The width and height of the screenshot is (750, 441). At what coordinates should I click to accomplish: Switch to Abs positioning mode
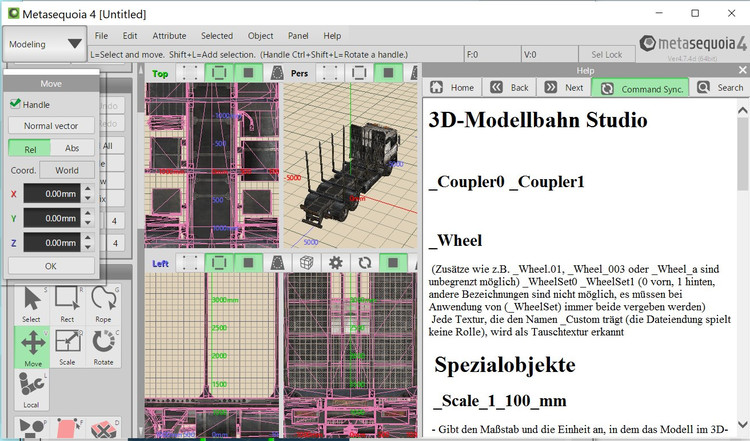73,148
